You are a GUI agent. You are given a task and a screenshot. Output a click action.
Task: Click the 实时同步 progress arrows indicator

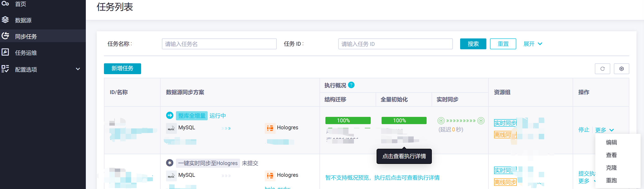click(x=461, y=121)
